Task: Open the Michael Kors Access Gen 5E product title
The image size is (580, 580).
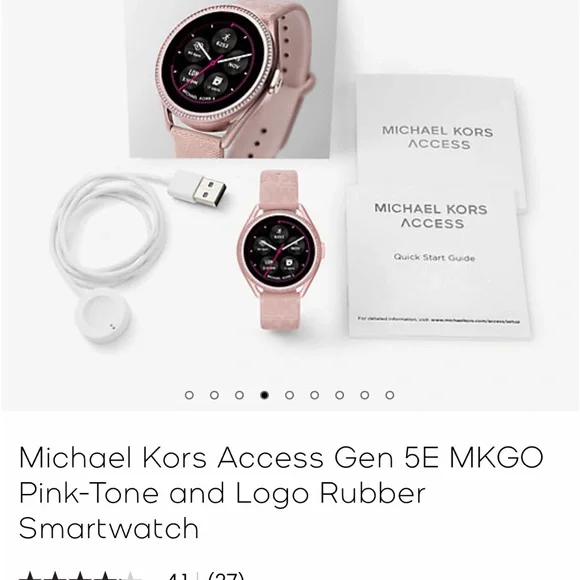Action: [x=281, y=492]
